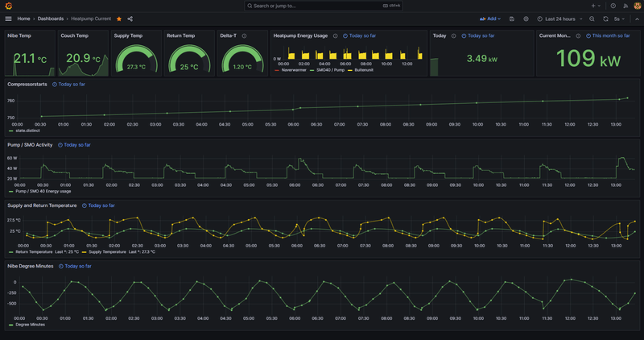
Task: Click Today so far in Heatpump Energy Usage
Action: [x=359, y=35]
